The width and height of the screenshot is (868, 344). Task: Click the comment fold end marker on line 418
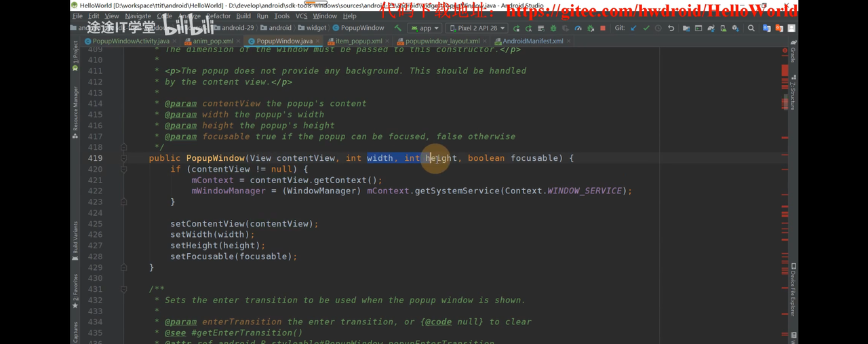pyautogui.click(x=124, y=147)
